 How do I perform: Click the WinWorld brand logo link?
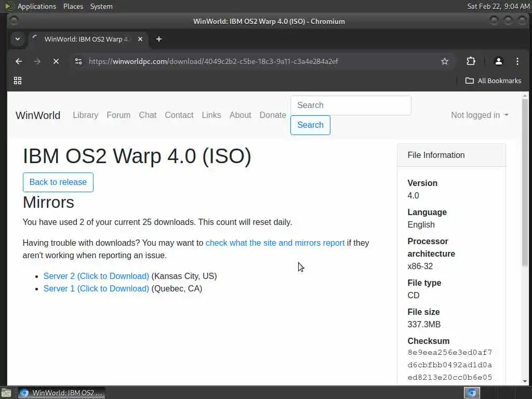[x=38, y=115]
